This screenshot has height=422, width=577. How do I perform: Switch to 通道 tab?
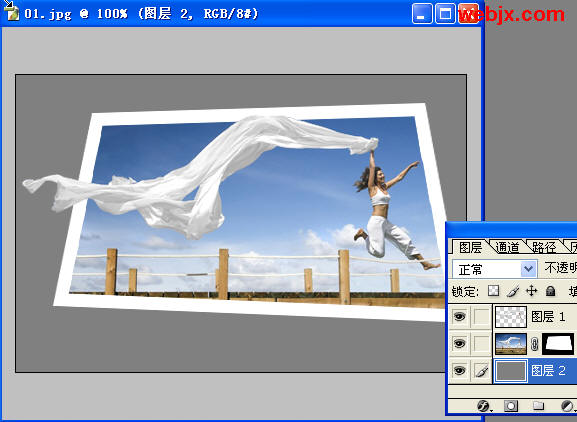click(x=507, y=247)
